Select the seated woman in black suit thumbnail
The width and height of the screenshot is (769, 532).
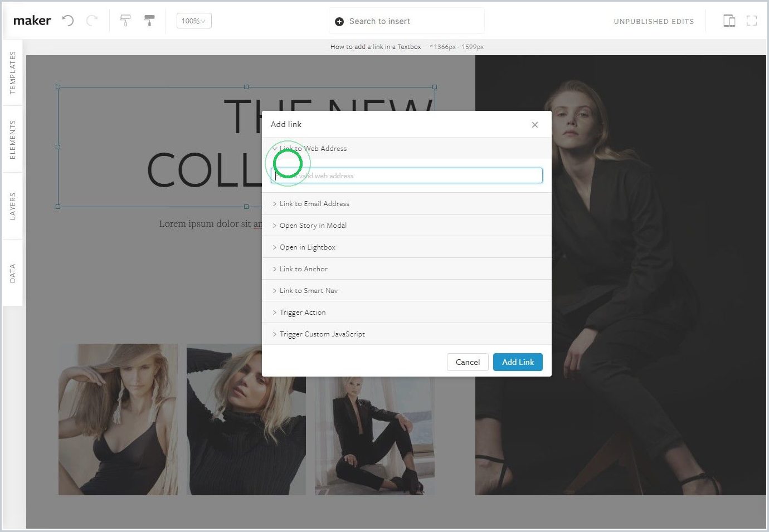374,435
